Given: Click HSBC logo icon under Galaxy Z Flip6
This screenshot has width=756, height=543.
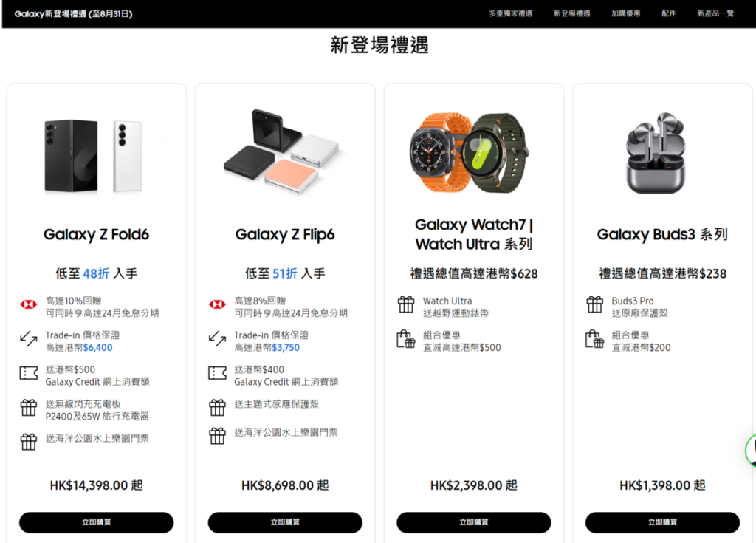Looking at the screenshot, I should (218, 304).
